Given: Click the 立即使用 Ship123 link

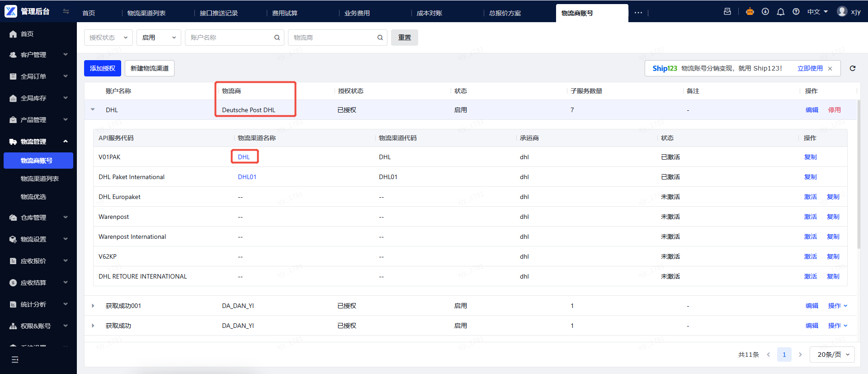Looking at the screenshot, I should [x=810, y=69].
